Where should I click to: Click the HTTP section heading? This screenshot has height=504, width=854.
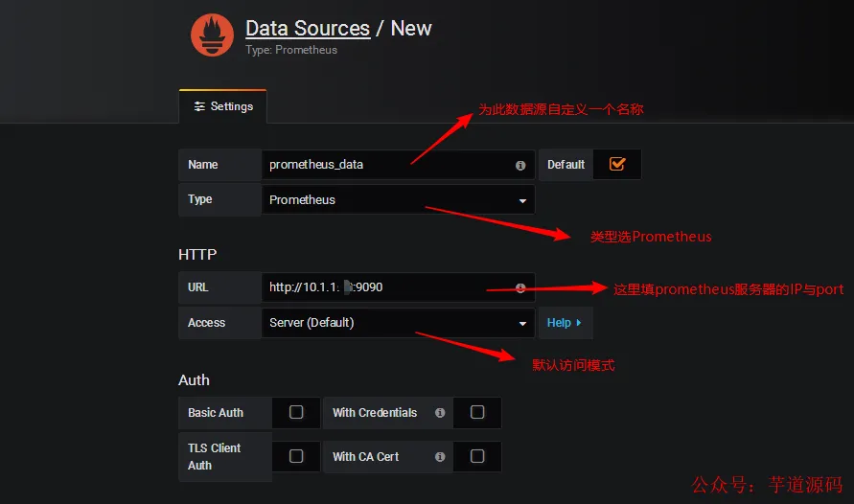click(x=197, y=255)
